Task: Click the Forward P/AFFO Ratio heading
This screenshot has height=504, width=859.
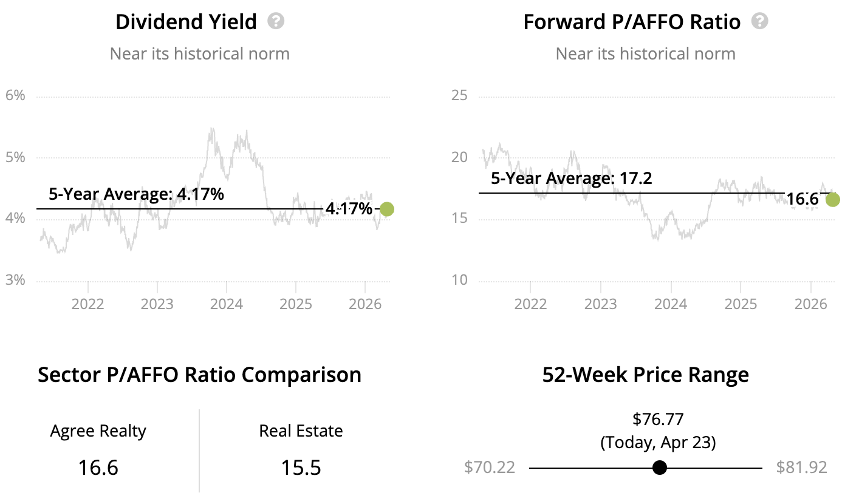Action: click(x=632, y=22)
